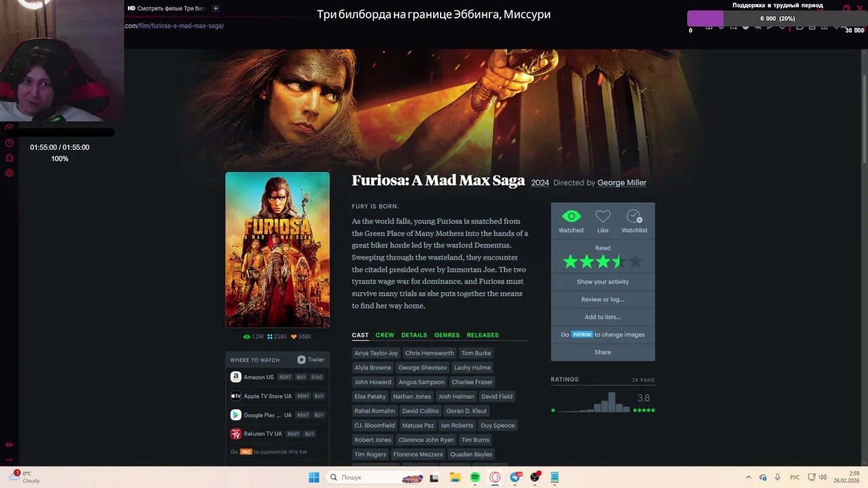This screenshot has height=488, width=868.
Task: Click the fifth gray rating star
Action: tap(635, 262)
